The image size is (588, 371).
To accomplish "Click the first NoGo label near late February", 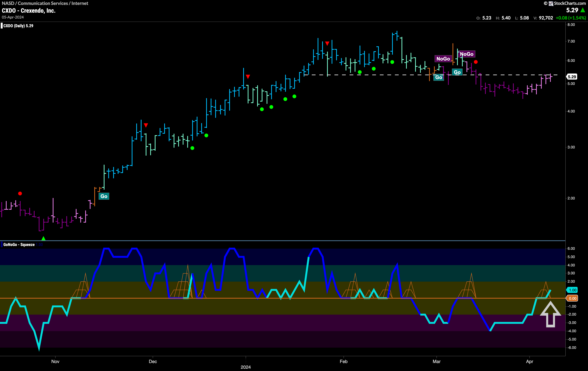I will pyautogui.click(x=443, y=59).
